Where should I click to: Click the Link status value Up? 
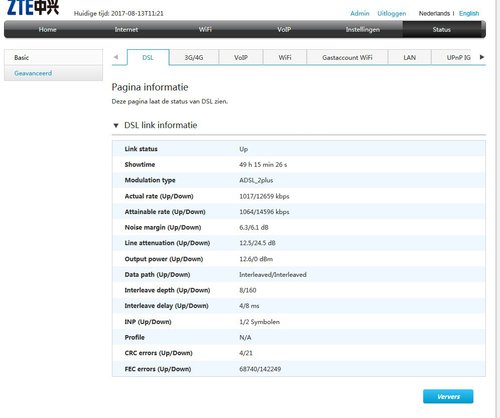(243, 149)
